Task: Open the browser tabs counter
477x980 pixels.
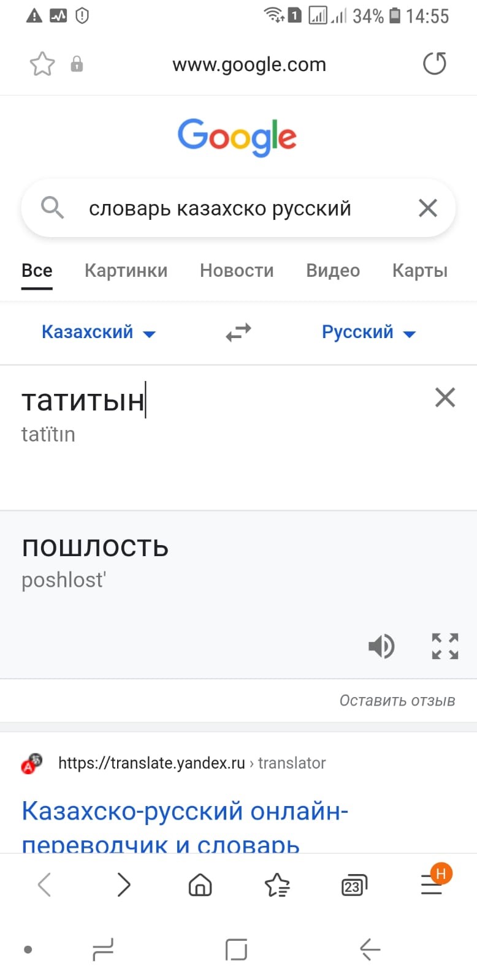Action: pyautogui.click(x=354, y=885)
